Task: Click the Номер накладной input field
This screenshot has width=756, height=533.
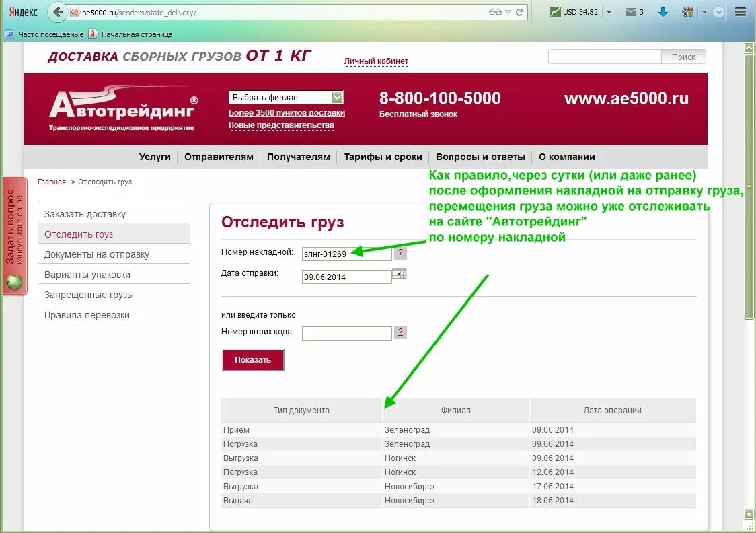Action: 346,254
